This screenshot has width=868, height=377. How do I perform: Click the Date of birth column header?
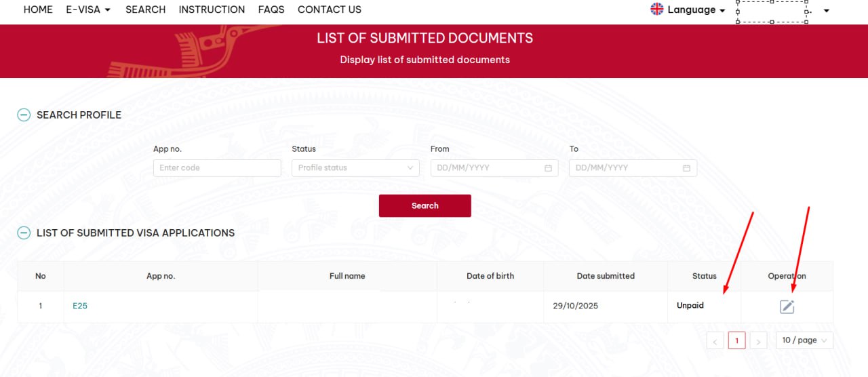click(490, 276)
